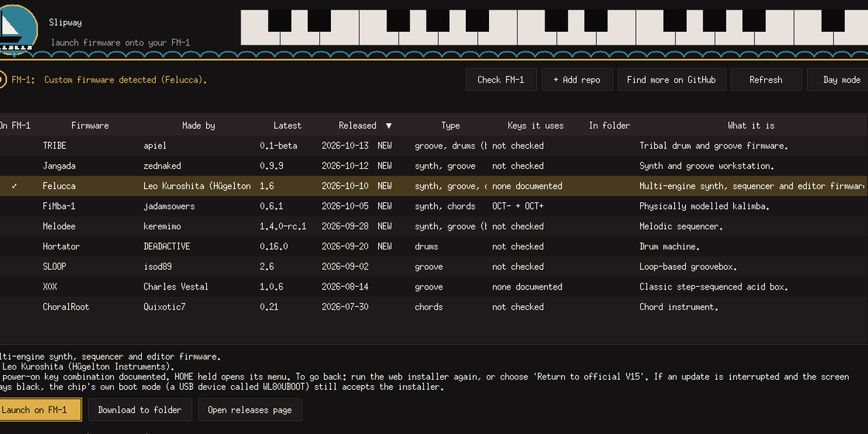This screenshot has height=434, width=868.
Task: Sort by the Made by column header
Action: pyautogui.click(x=199, y=125)
